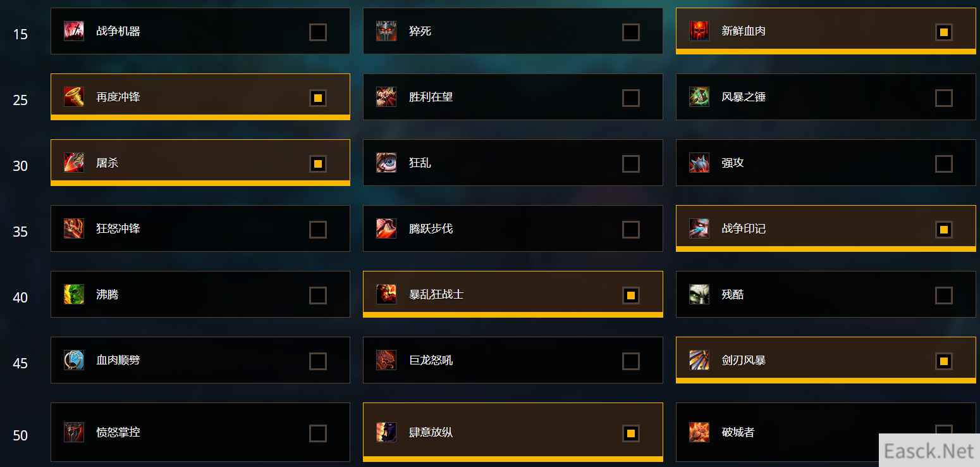Click the 新鲜血肉 skull icon
The width and height of the screenshot is (980, 467).
[699, 31]
